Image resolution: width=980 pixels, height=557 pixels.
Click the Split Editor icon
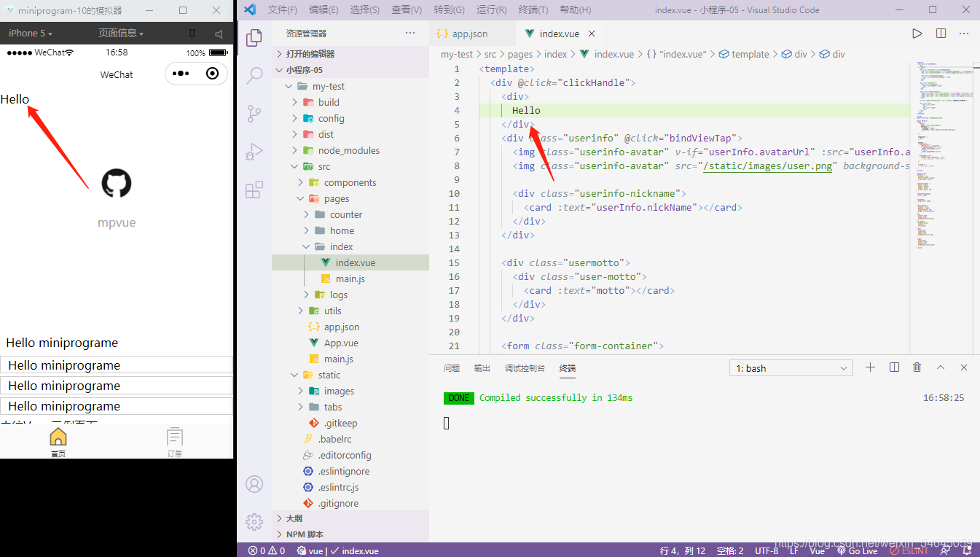(941, 34)
